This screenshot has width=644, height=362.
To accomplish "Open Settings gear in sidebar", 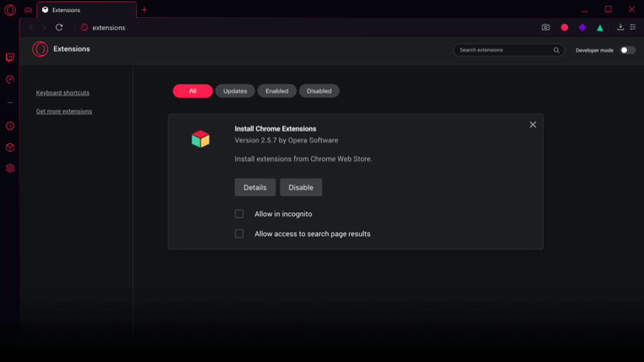I will click(x=10, y=168).
